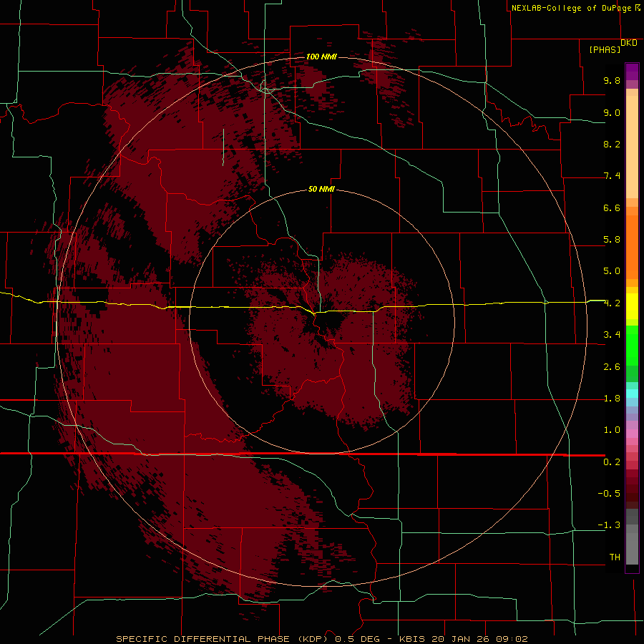Click the 0.5 DEG elevation text
The width and height of the screenshot is (644, 644).
pos(357,639)
